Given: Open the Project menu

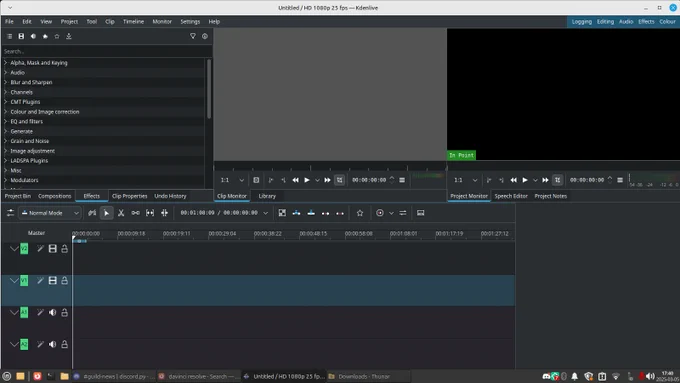Looking at the screenshot, I should [69, 21].
